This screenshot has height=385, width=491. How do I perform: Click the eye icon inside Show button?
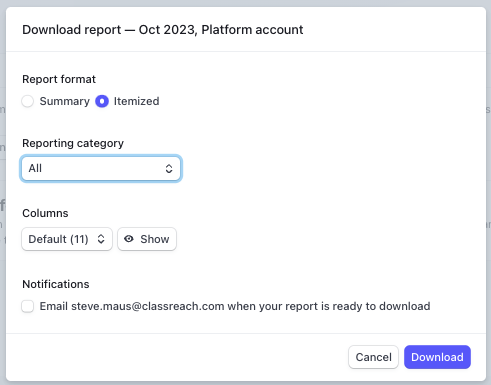[129, 239]
